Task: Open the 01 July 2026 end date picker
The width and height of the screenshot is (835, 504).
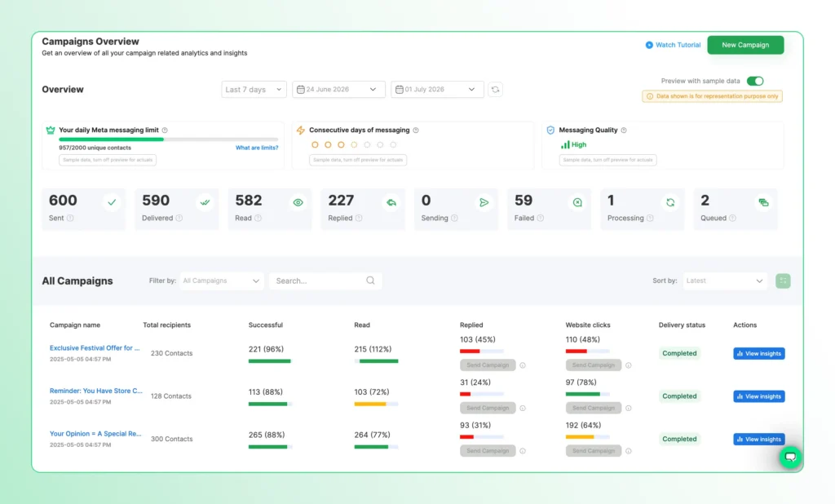Action: pyautogui.click(x=437, y=90)
